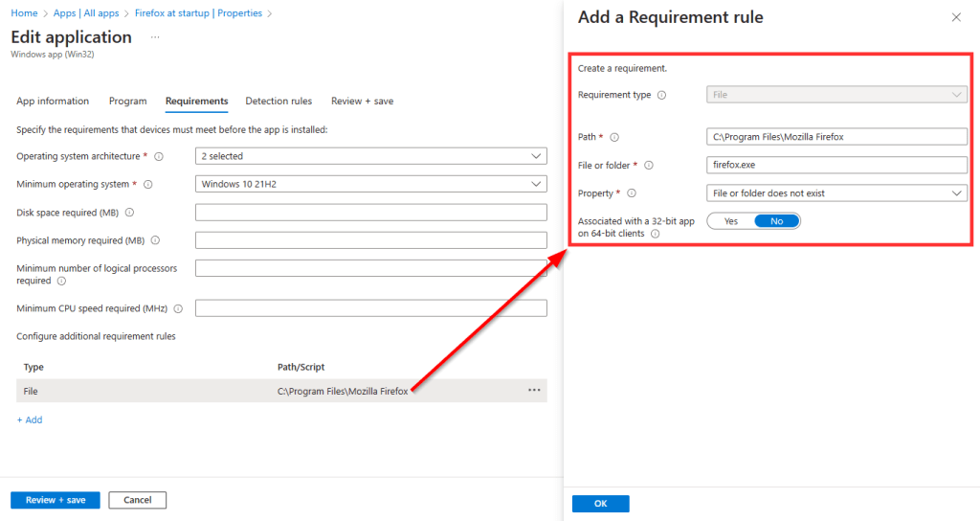980x521 pixels.
Task: Click the + Add link
Action: click(30, 419)
